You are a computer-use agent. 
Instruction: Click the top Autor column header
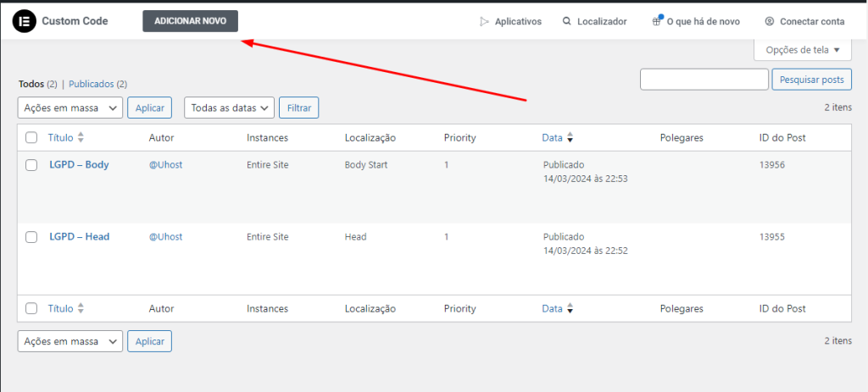(x=161, y=138)
